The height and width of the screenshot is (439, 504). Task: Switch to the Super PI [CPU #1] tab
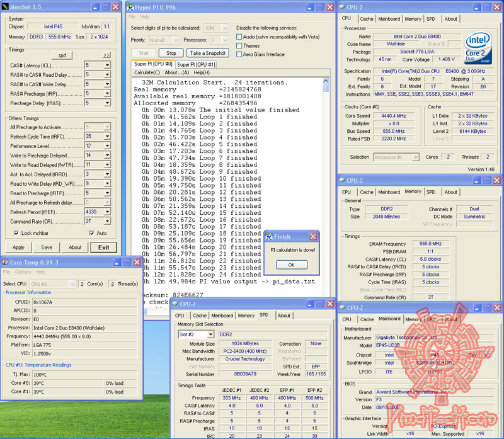pos(196,64)
